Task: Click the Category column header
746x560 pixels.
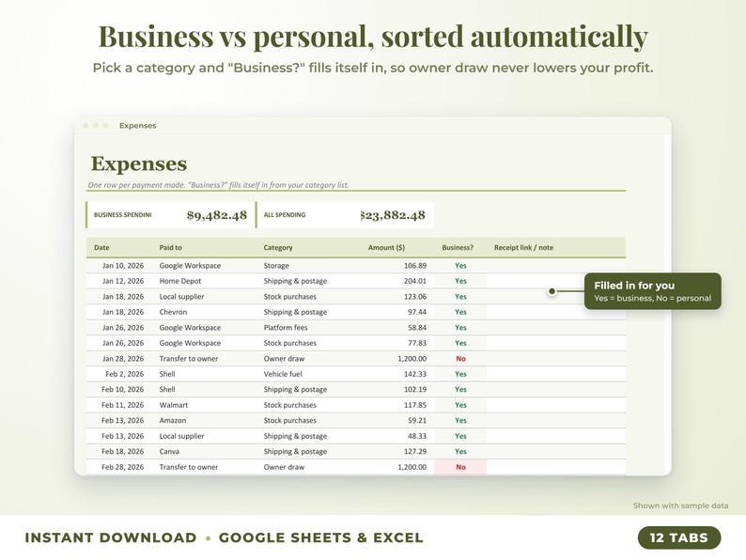Action: pyautogui.click(x=278, y=247)
